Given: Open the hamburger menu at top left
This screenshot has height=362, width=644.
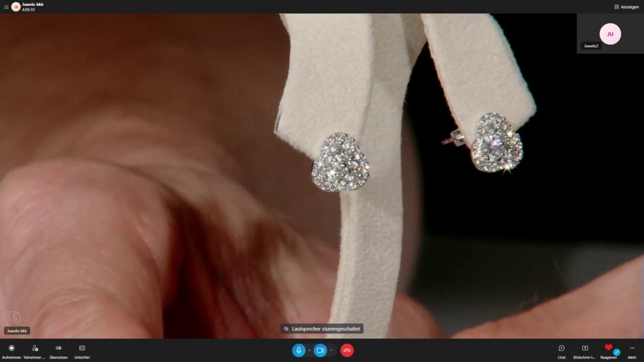Looking at the screenshot, I should pos(7,7).
